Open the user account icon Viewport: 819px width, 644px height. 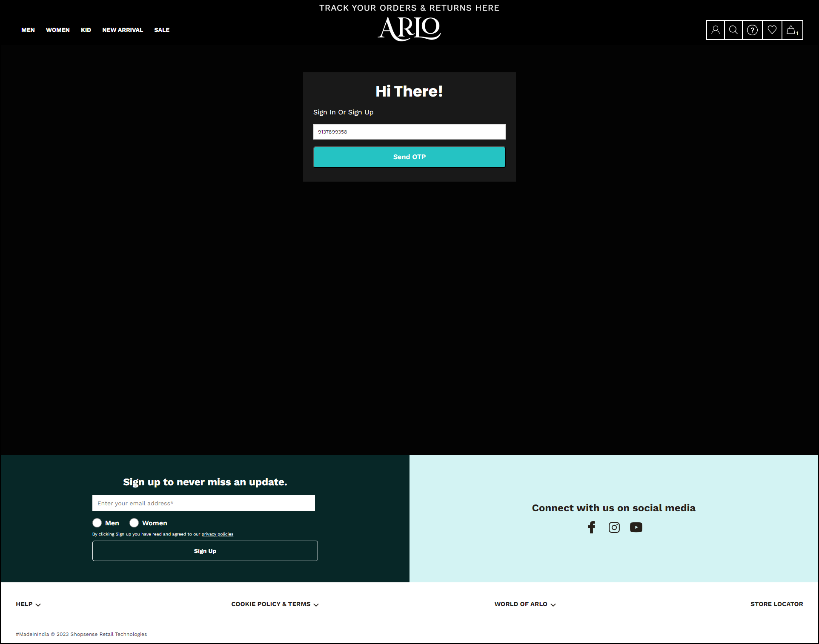coord(716,30)
